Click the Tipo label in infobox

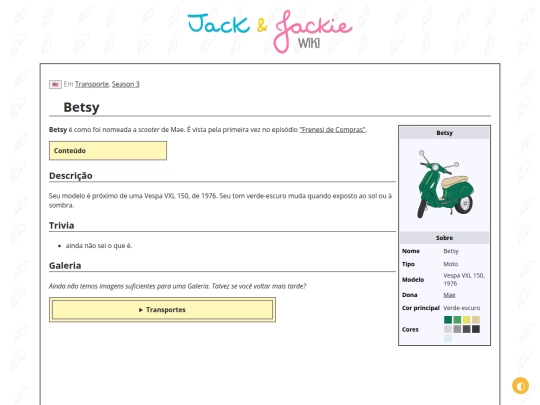coord(408,264)
